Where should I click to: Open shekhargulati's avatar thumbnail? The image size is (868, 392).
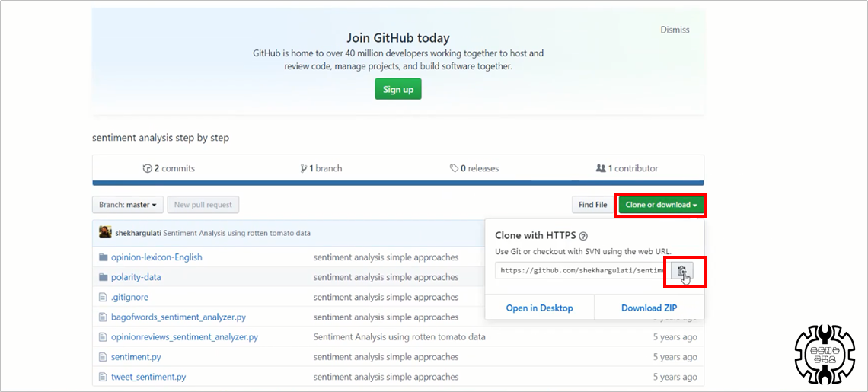[105, 233]
